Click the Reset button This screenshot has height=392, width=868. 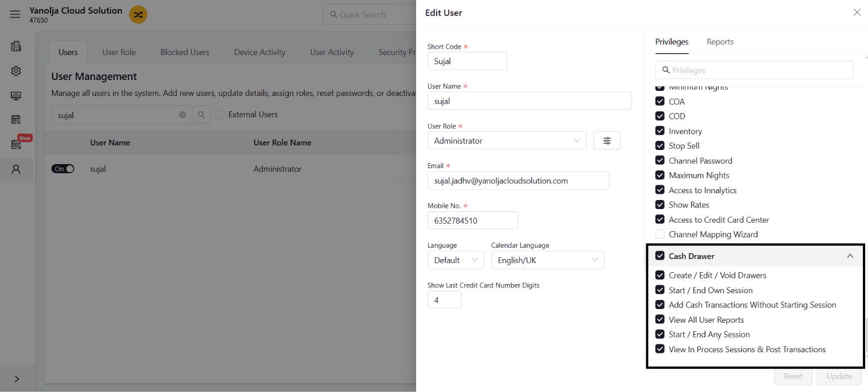coord(794,376)
